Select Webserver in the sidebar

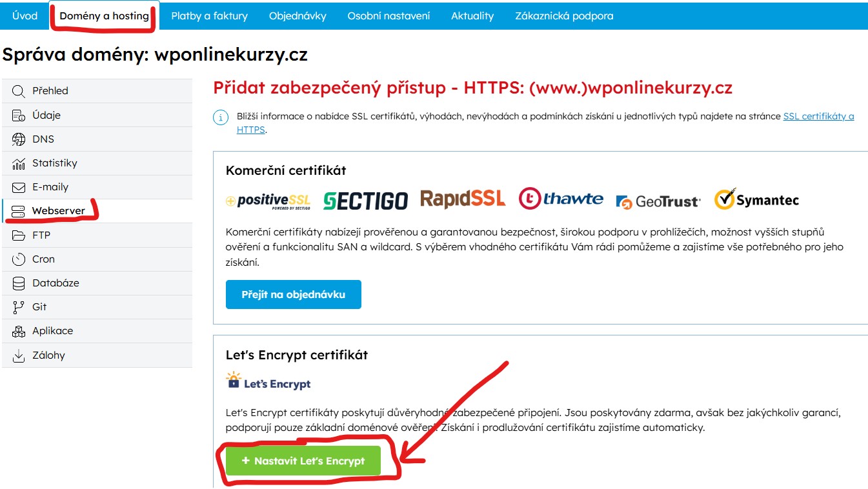click(x=58, y=211)
